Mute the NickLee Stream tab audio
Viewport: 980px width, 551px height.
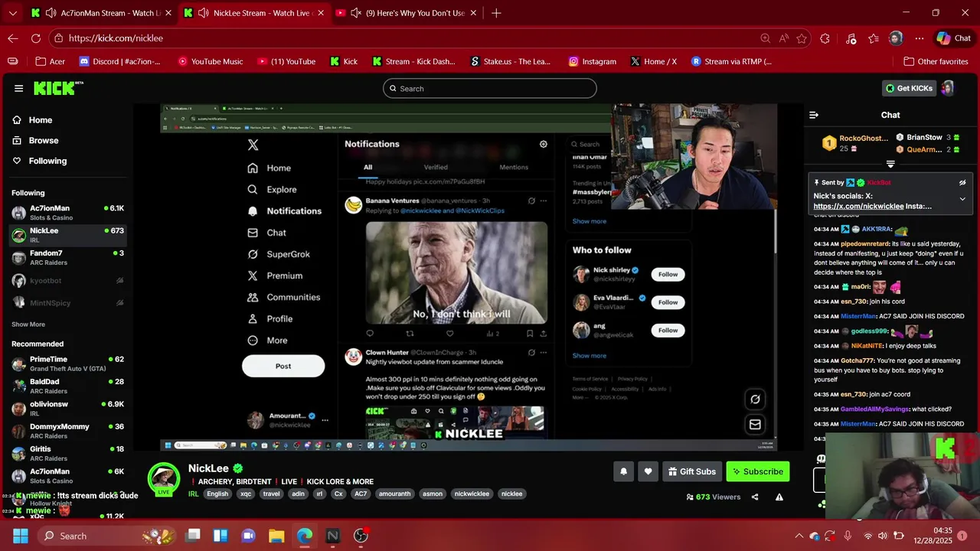204,13
